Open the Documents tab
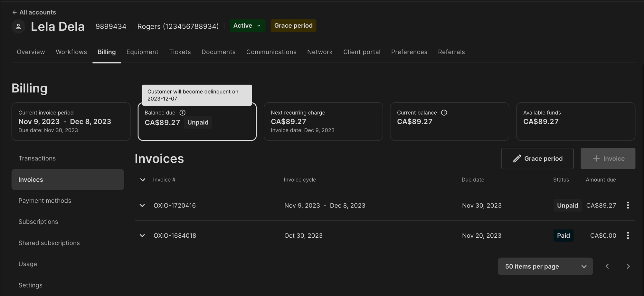The width and height of the screenshot is (644, 296). [218, 52]
